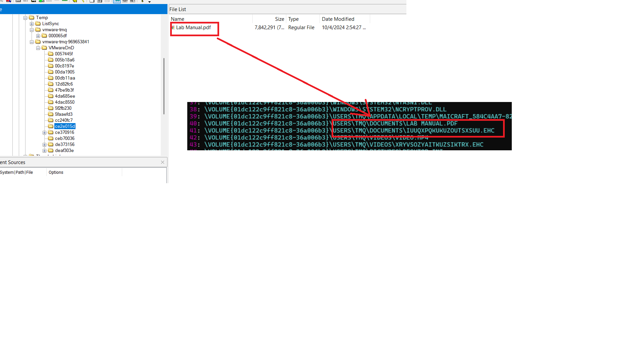Switch to the HEX view mode icon
The height and width of the screenshot is (362, 644).
[x=133, y=1]
